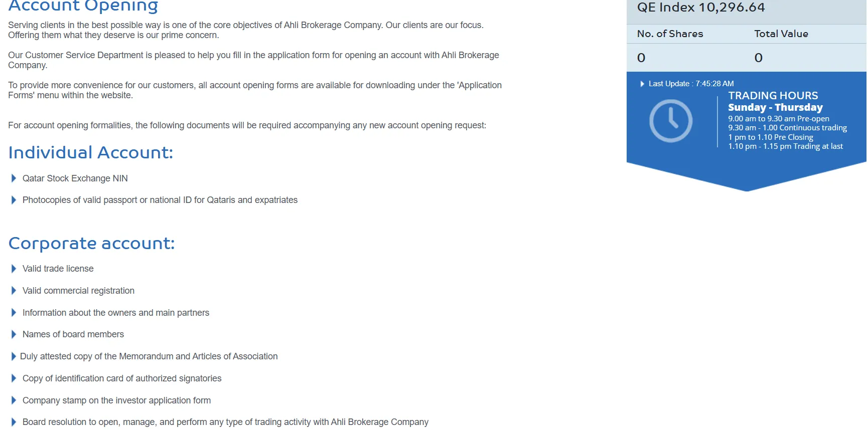868x430 pixels.
Task: Click the Total Value column header
Action: [x=781, y=34]
